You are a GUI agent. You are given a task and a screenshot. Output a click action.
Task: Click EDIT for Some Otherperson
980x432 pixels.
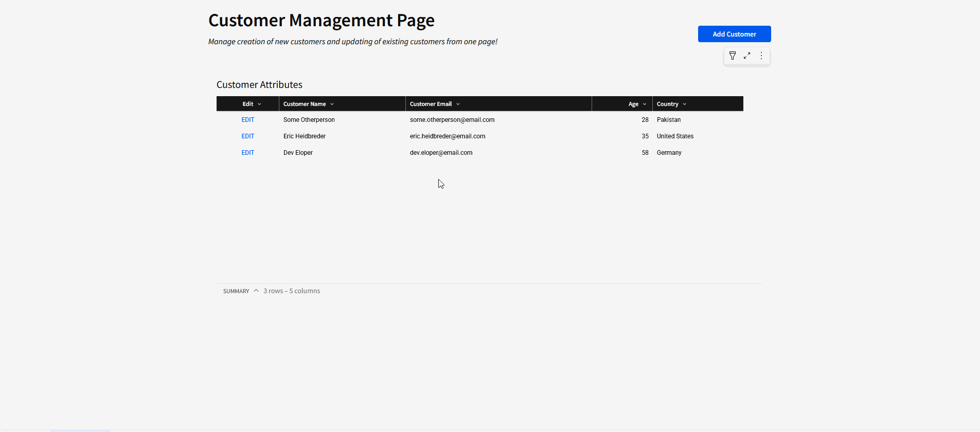coord(248,120)
